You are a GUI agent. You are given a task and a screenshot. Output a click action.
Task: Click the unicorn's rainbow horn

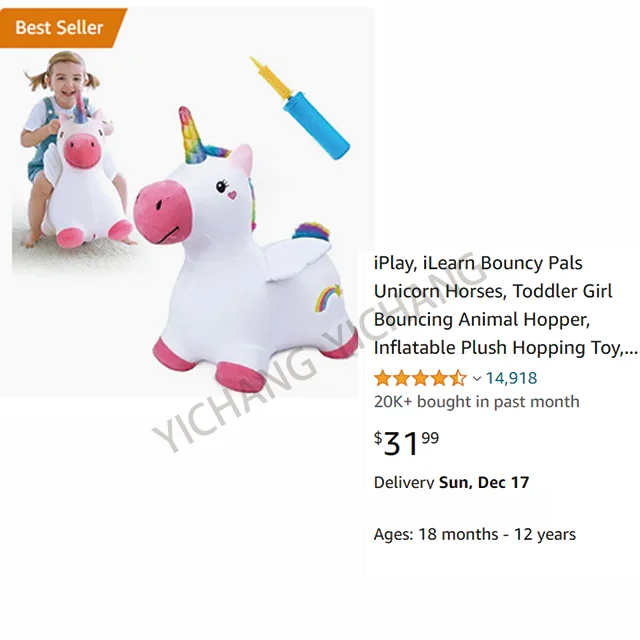click(191, 134)
